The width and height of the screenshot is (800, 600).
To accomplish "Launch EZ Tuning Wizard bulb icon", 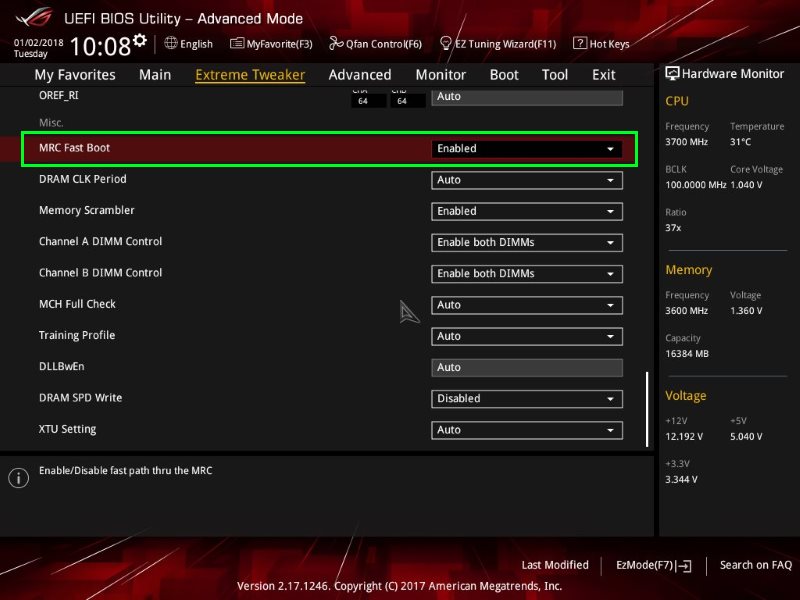I will (445, 43).
